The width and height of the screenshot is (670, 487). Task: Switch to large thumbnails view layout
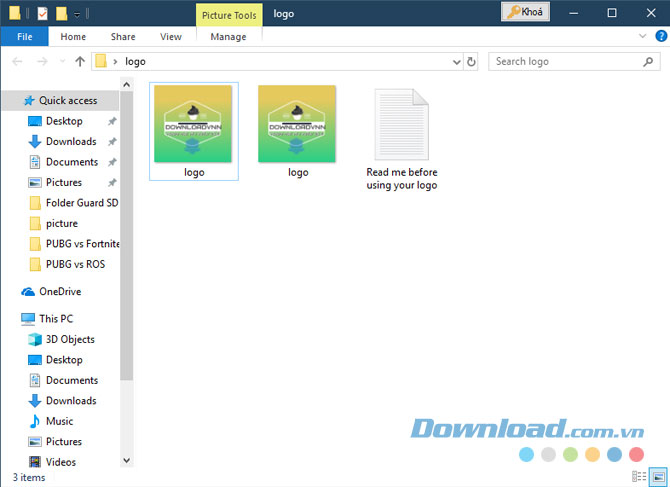point(657,478)
